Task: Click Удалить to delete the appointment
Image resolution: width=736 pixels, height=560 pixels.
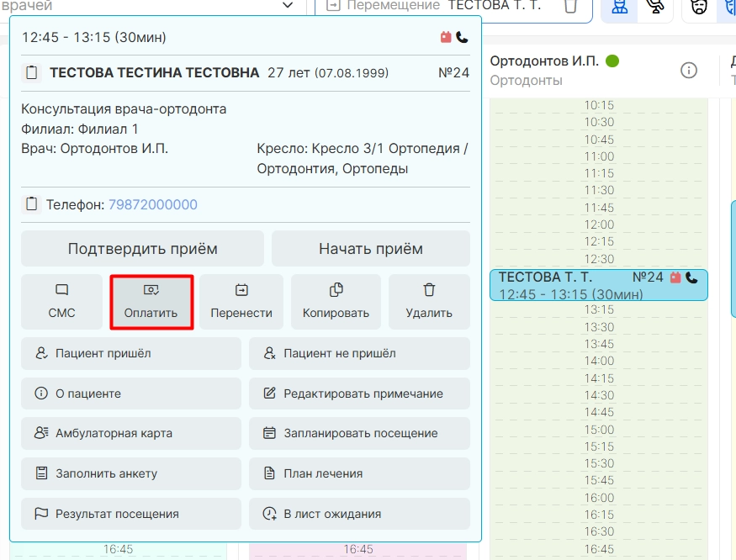Action: pyautogui.click(x=429, y=302)
